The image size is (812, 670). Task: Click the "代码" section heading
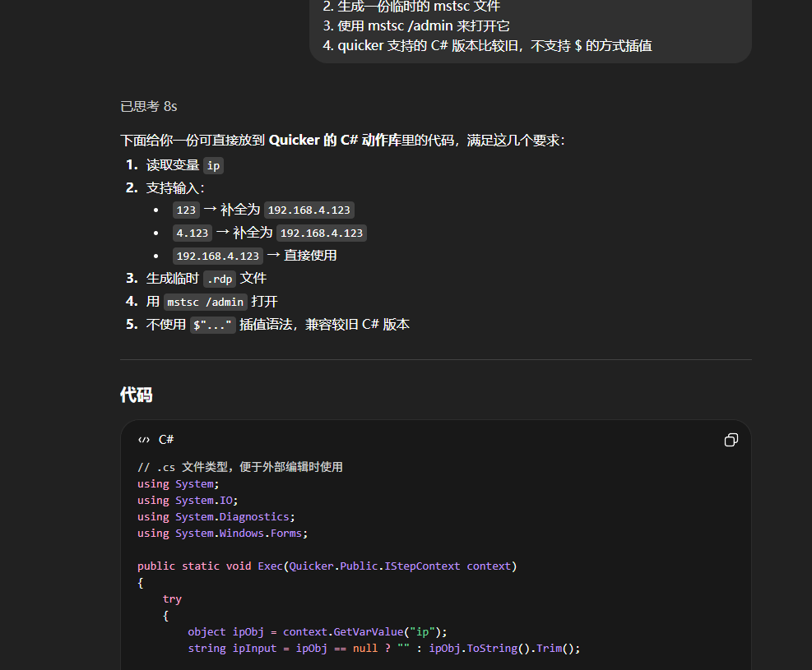(137, 395)
